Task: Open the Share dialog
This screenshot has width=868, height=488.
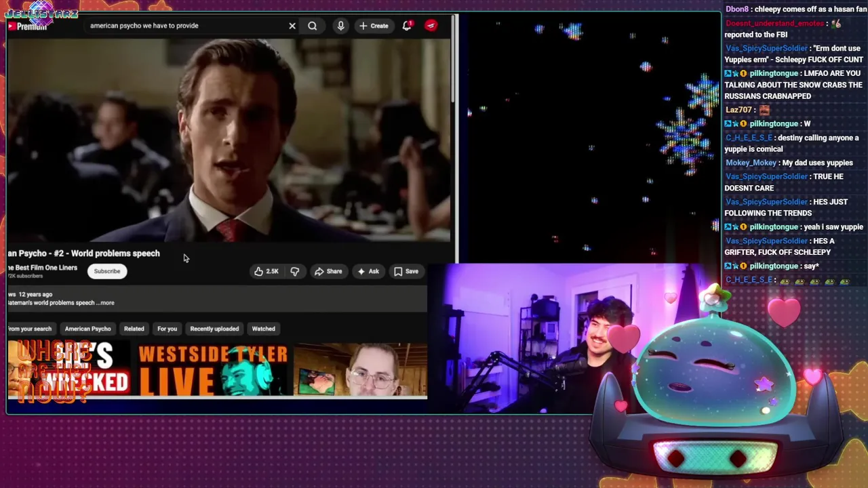Action: point(328,271)
